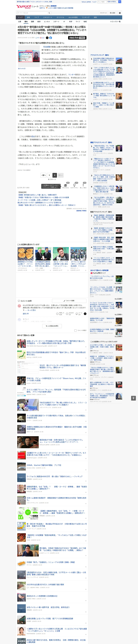Expand the comment via もっと見る link

point(32,310)
